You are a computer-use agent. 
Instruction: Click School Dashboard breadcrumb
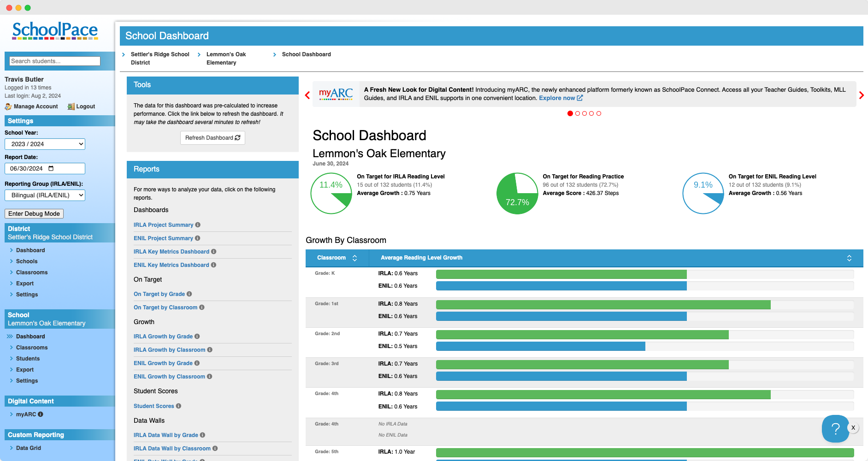pyautogui.click(x=307, y=54)
